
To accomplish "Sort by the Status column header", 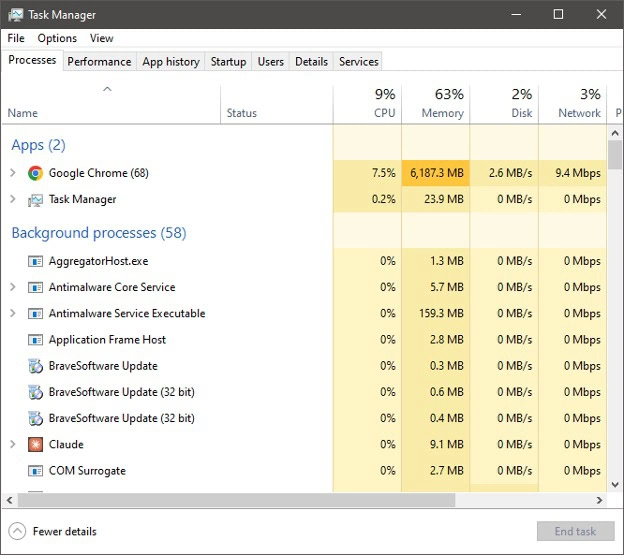I will click(x=277, y=104).
